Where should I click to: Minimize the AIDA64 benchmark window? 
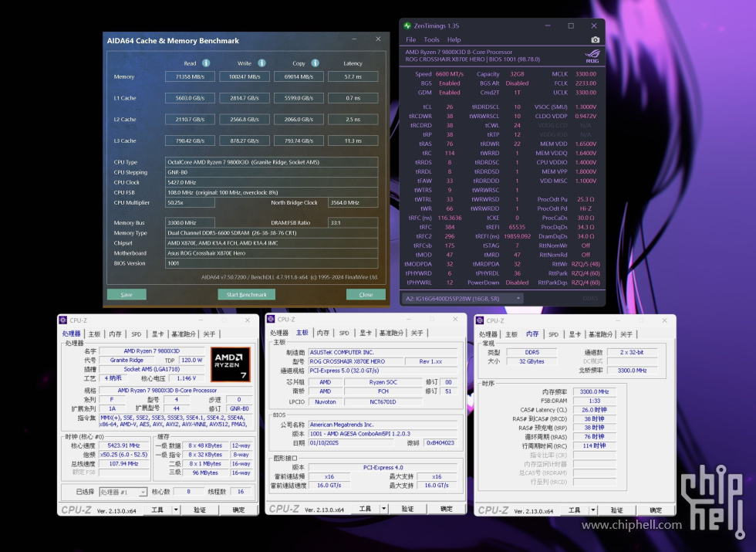pyautogui.click(x=354, y=39)
